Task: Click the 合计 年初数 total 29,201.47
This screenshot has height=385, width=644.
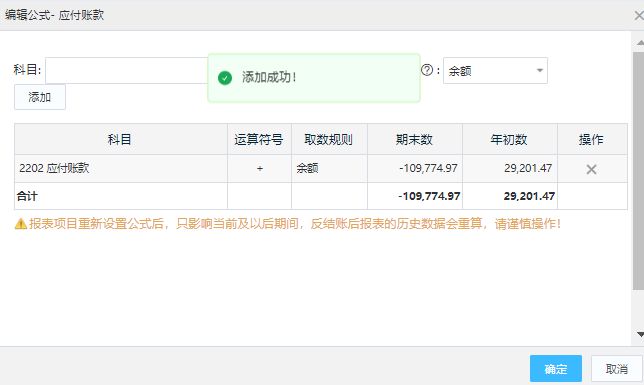Action: pyautogui.click(x=529, y=196)
